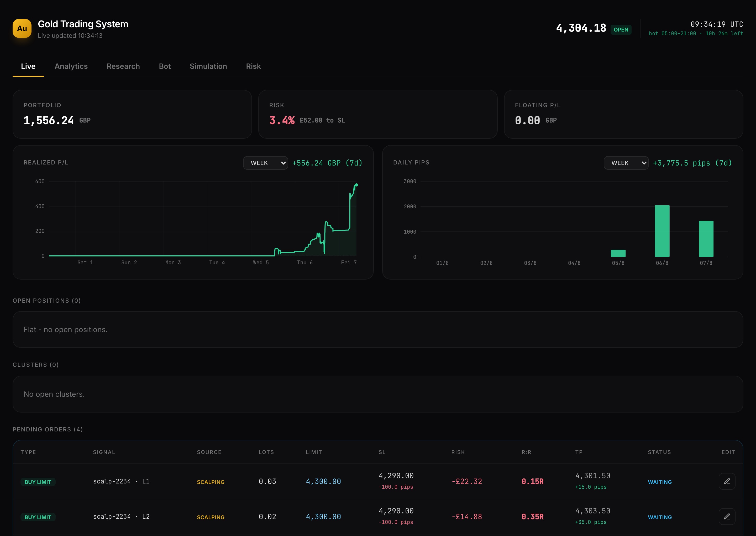
Task: Click the 0.35R ratio value
Action: point(532,517)
